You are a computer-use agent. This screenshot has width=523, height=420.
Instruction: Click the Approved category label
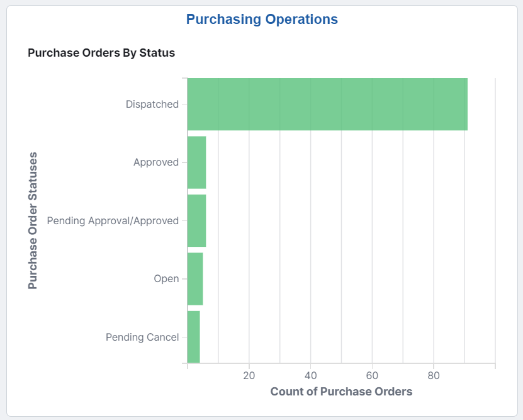tap(156, 162)
